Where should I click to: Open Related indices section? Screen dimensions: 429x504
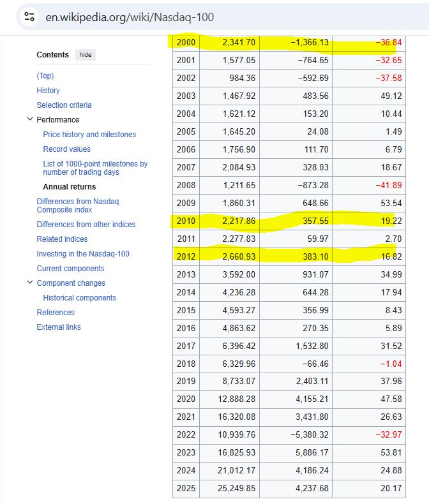click(x=62, y=239)
